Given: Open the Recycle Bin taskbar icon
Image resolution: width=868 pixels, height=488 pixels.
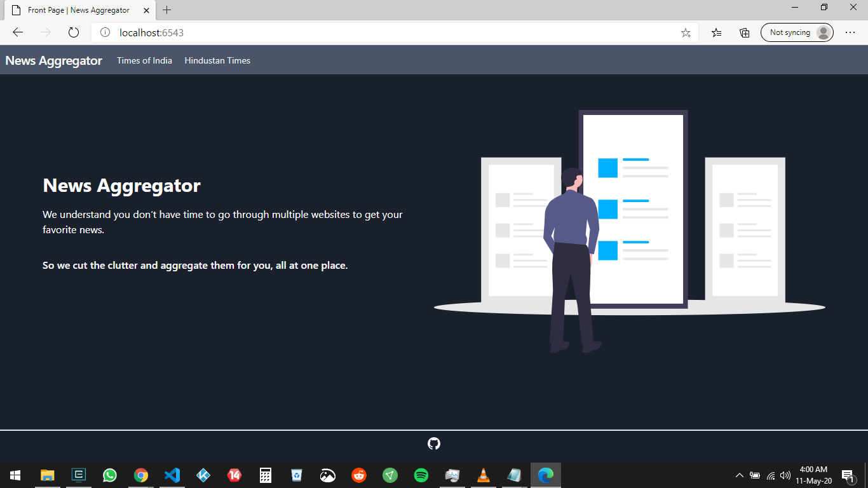Looking at the screenshot, I should (x=297, y=475).
